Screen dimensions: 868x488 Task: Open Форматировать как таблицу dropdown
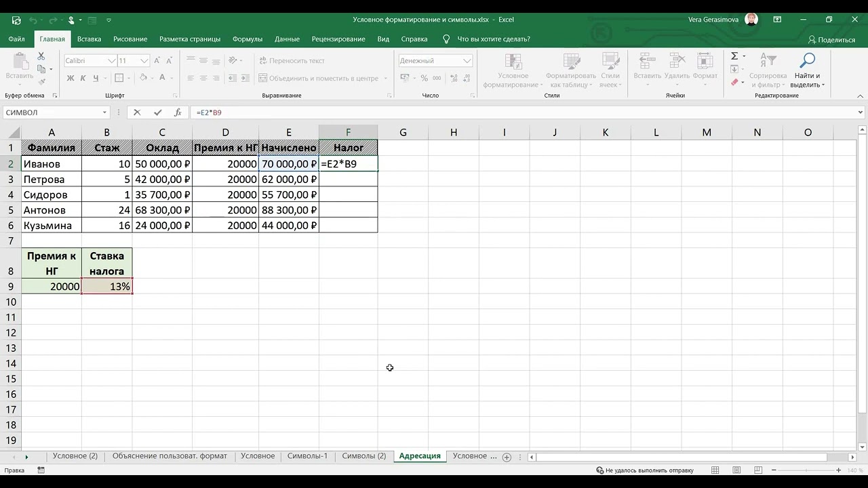(571, 70)
